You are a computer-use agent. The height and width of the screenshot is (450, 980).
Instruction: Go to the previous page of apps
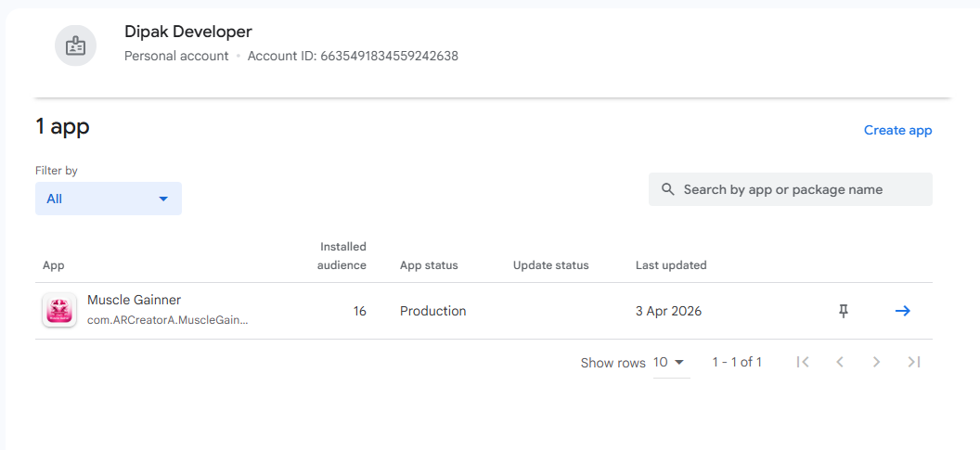[840, 362]
